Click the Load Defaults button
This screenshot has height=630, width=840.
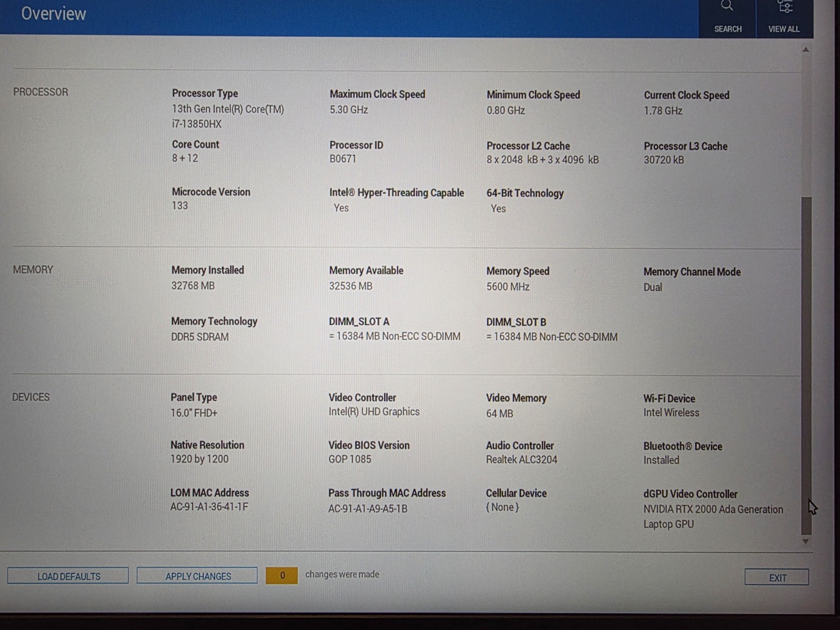tap(68, 576)
